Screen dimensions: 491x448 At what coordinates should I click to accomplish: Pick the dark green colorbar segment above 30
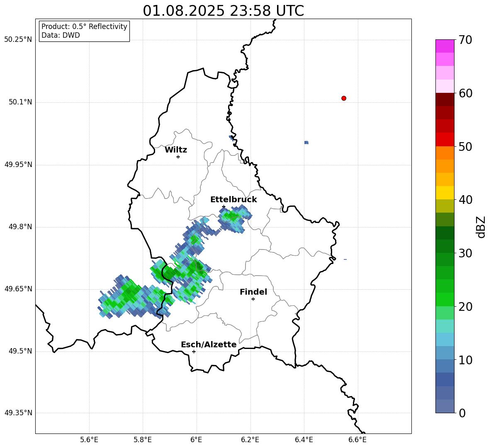(x=445, y=246)
